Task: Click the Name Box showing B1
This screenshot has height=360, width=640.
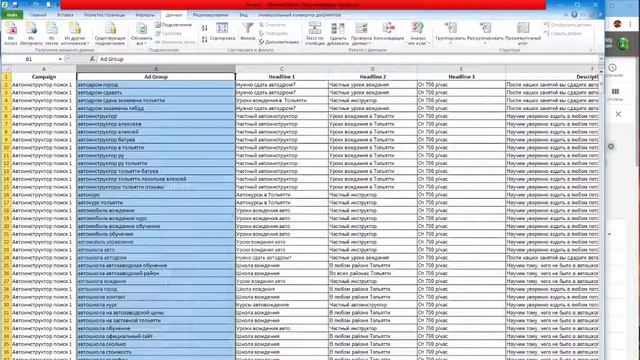Action: (29, 59)
